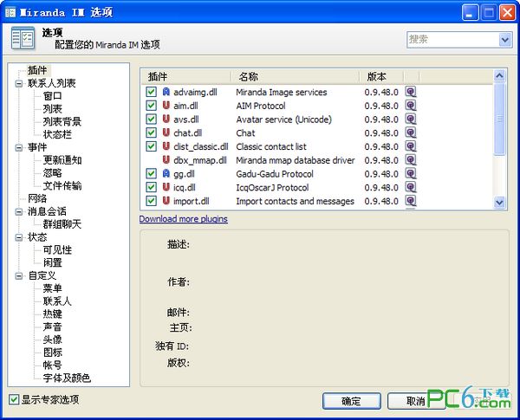Collapse the 自定义 tree node

click(x=19, y=275)
